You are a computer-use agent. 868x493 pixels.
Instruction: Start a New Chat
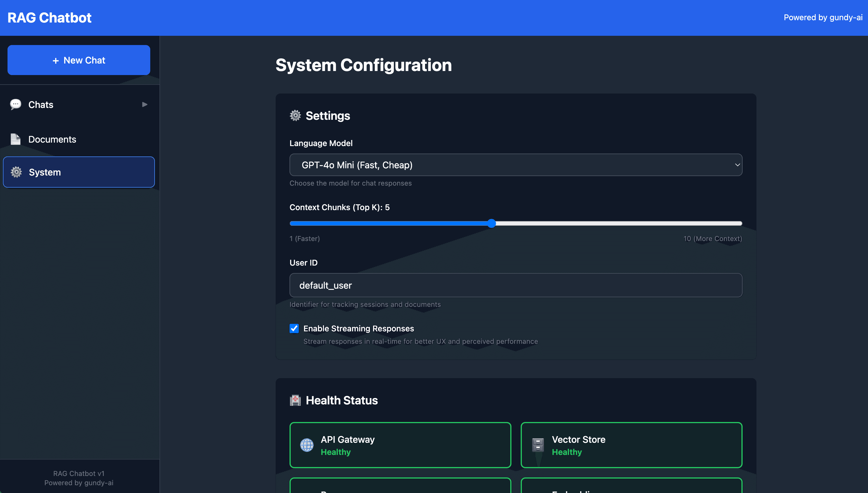point(78,60)
